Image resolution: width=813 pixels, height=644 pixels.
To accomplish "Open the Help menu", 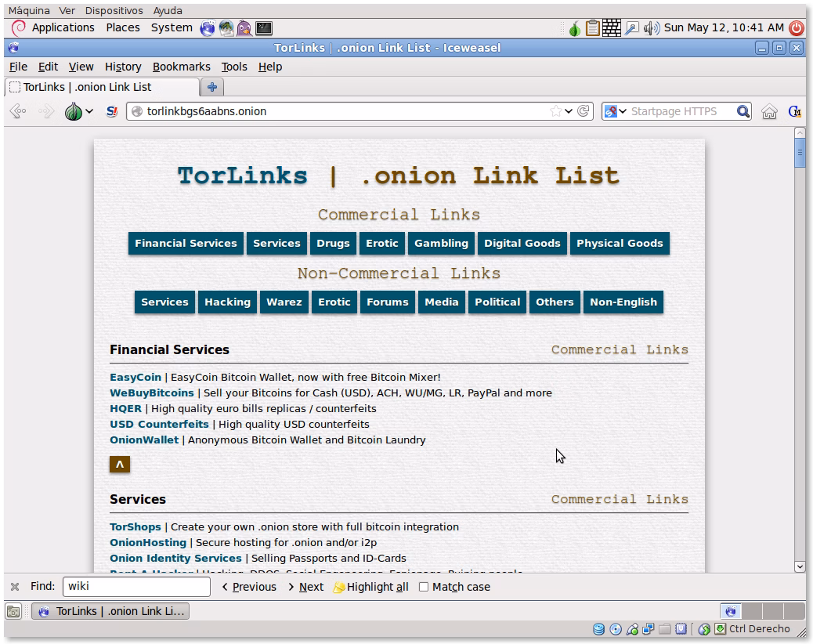I will pyautogui.click(x=270, y=67).
